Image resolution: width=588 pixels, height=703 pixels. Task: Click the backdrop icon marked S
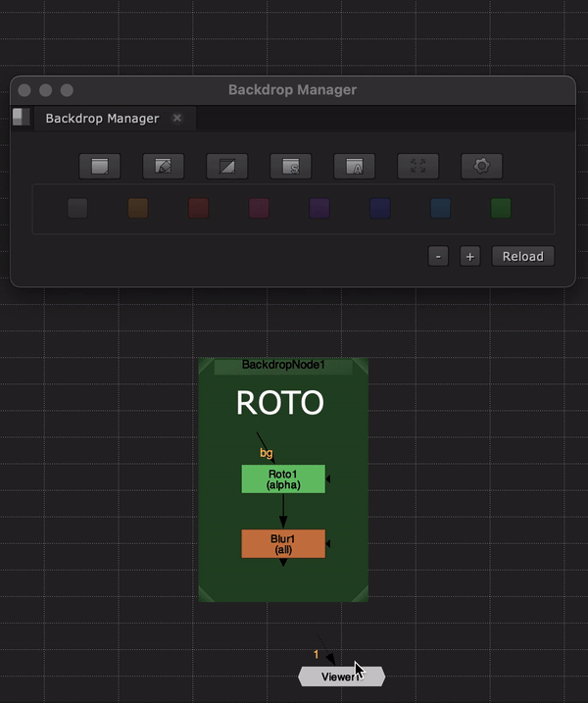pyautogui.click(x=291, y=166)
